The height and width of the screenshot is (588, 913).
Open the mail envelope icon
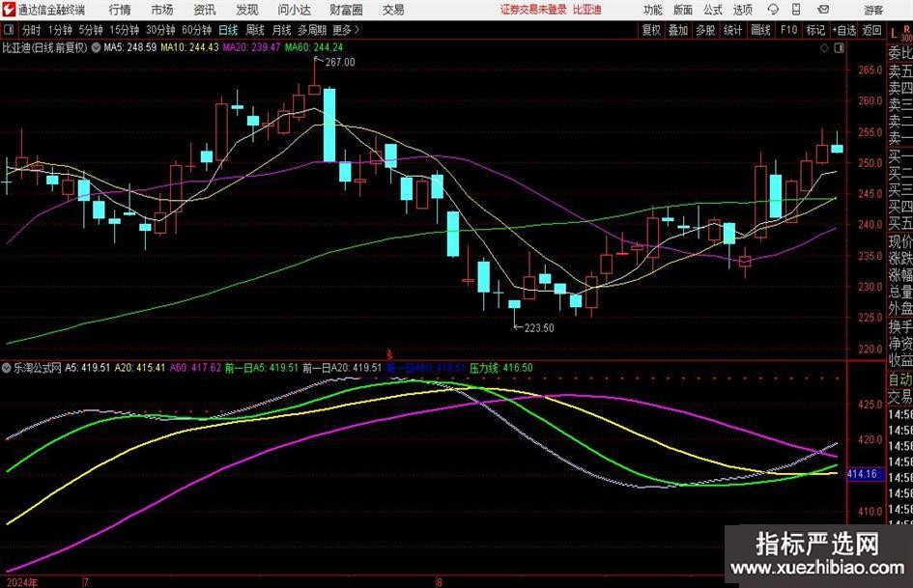point(823,10)
